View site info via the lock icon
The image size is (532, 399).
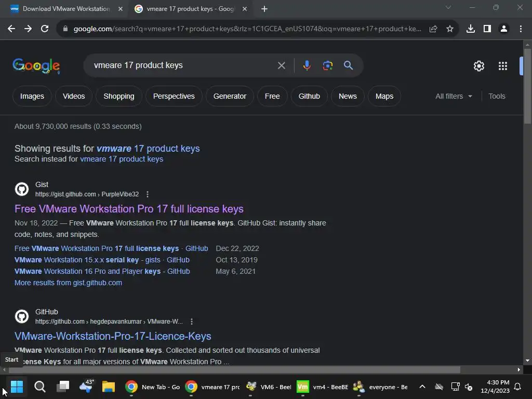(65, 29)
